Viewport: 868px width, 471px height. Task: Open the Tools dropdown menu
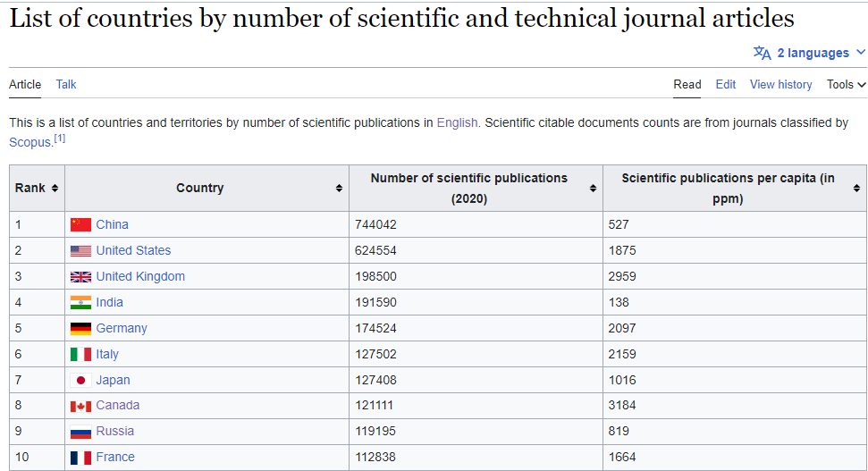[846, 85]
